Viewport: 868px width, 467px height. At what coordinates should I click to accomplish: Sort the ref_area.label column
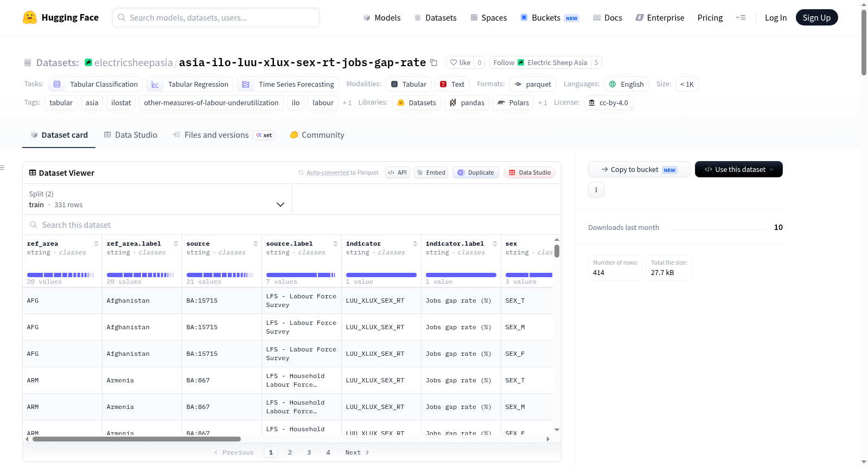pos(176,244)
